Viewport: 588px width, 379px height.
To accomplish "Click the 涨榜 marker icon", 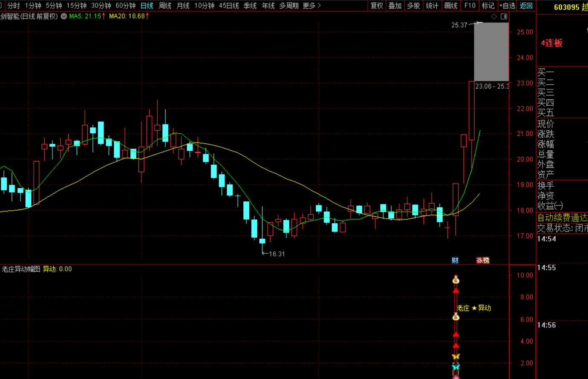I will click(483, 260).
